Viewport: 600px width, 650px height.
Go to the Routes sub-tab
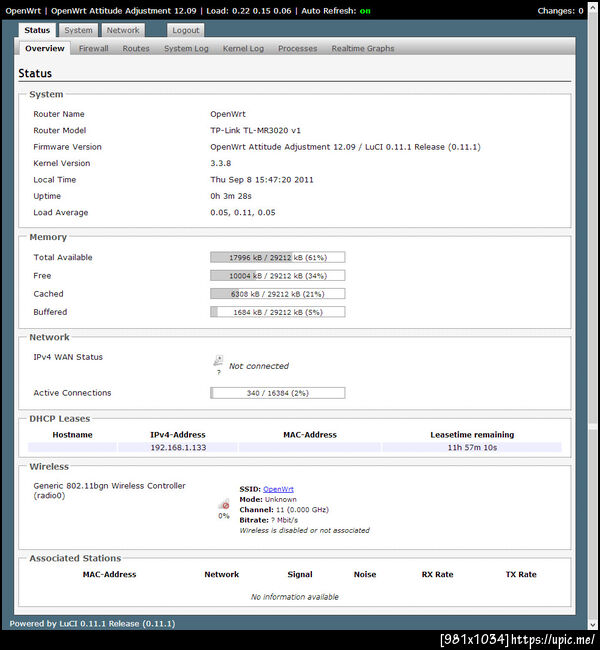(136, 49)
